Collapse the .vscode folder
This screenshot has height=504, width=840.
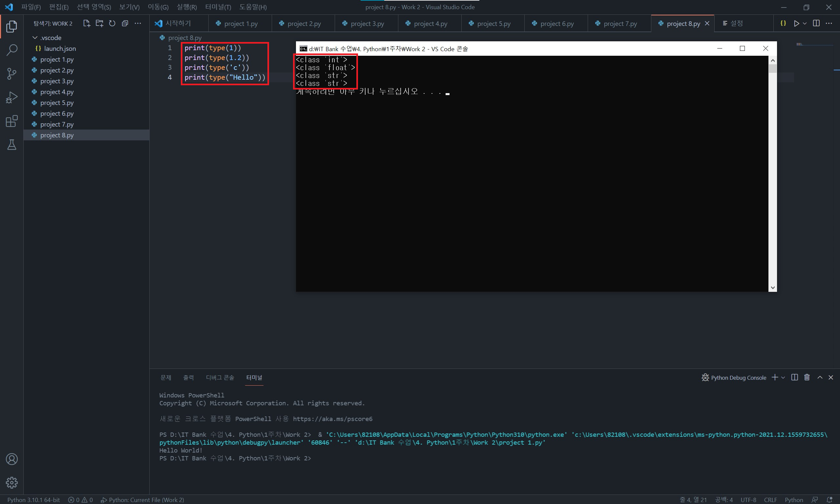coord(35,38)
